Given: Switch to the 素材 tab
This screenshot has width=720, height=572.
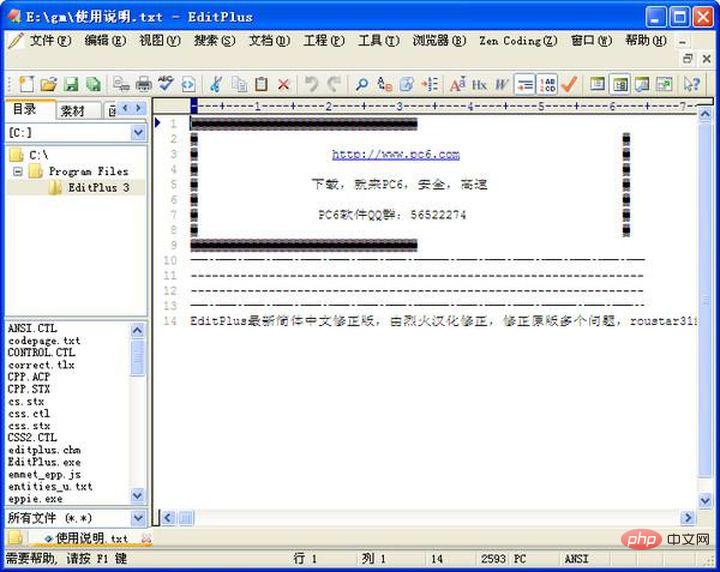Looking at the screenshot, I should (x=73, y=111).
